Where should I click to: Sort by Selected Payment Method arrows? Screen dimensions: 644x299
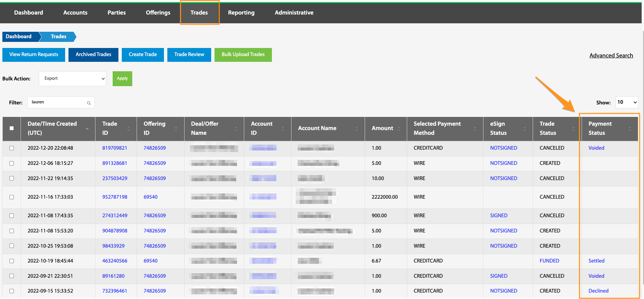(x=475, y=129)
